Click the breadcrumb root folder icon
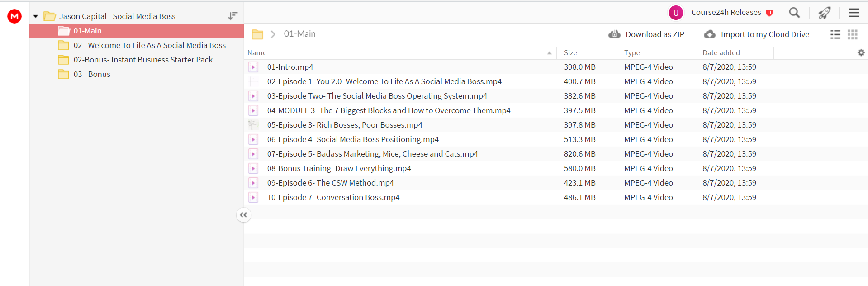The height and width of the screenshot is (286, 868). tap(257, 34)
